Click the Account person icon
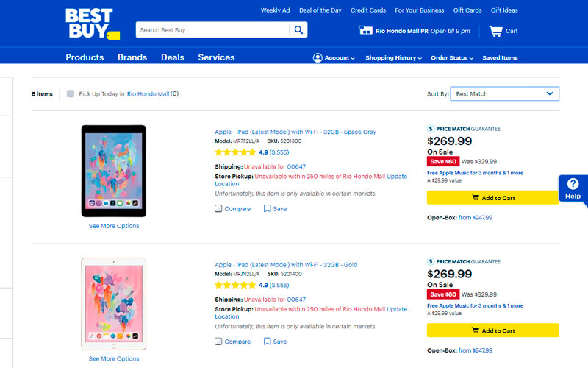 click(x=318, y=57)
